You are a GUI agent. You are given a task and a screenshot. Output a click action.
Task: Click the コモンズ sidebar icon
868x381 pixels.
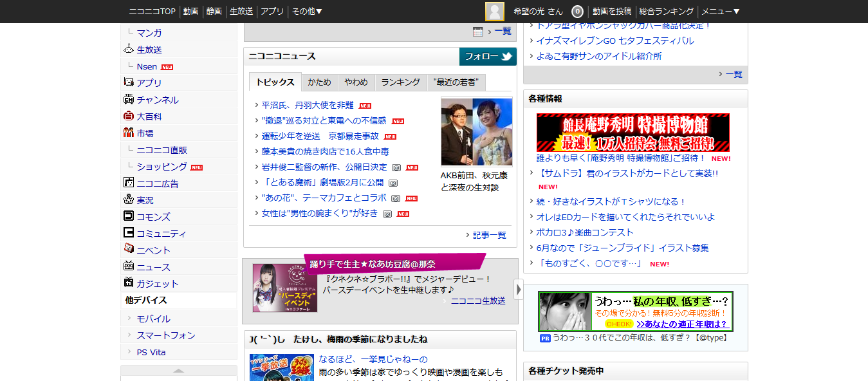tap(128, 216)
